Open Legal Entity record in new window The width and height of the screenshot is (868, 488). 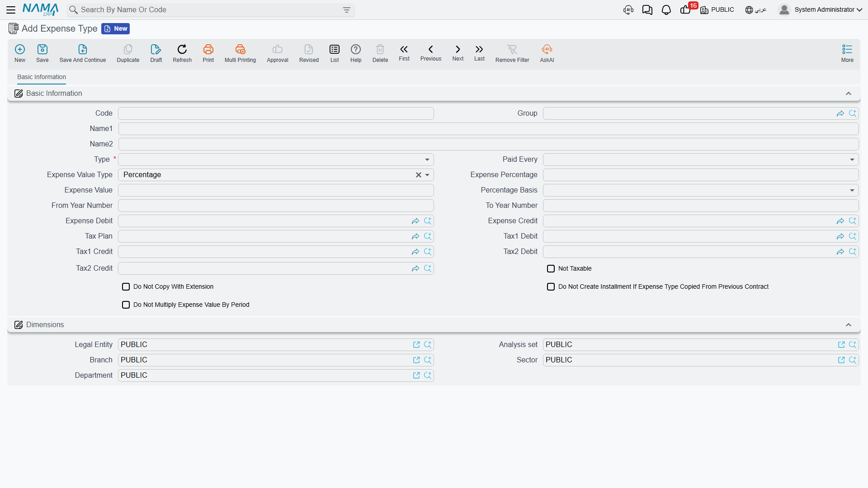pyautogui.click(x=416, y=345)
